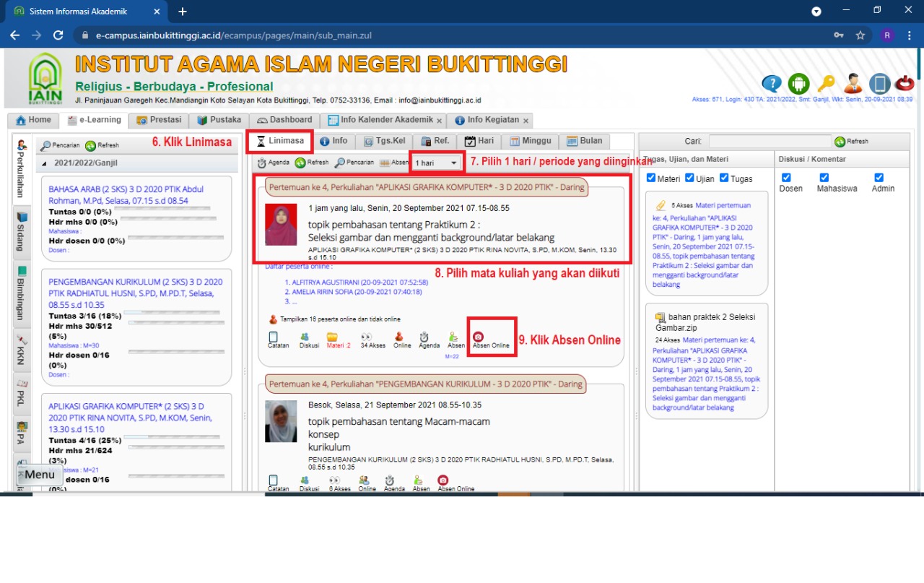View the 34 Akses eyes icon
924x583 pixels.
tap(372, 340)
